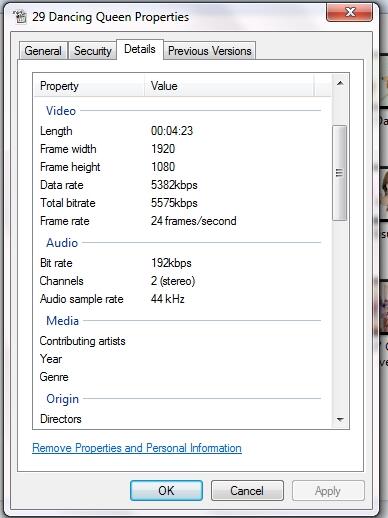Switch to the General tab

click(43, 51)
